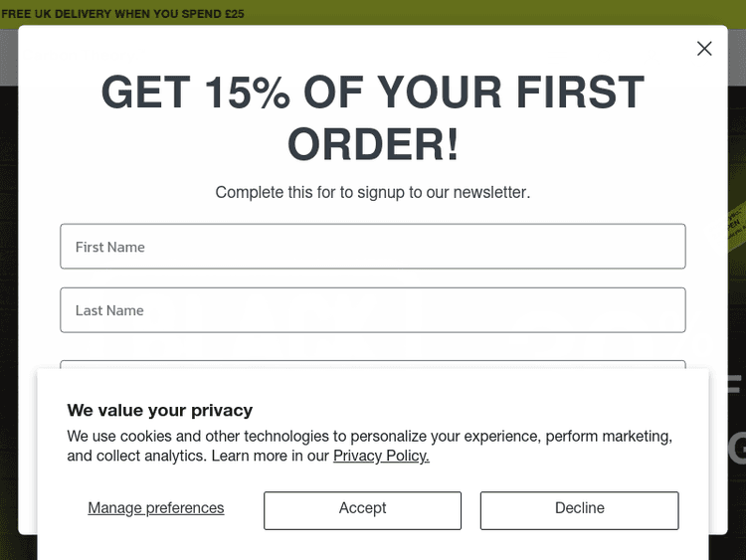
Task: Click the '15%' in the popup heading
Action: tap(247, 93)
